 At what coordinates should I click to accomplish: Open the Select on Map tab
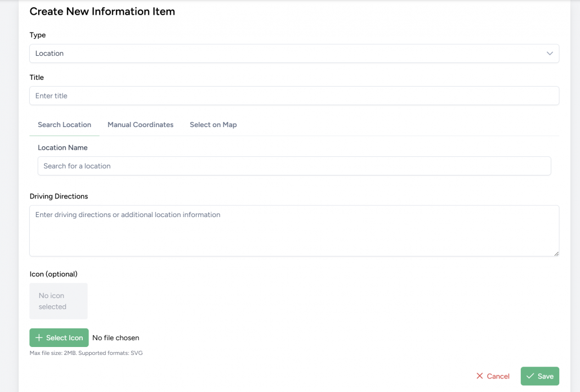[x=213, y=125]
